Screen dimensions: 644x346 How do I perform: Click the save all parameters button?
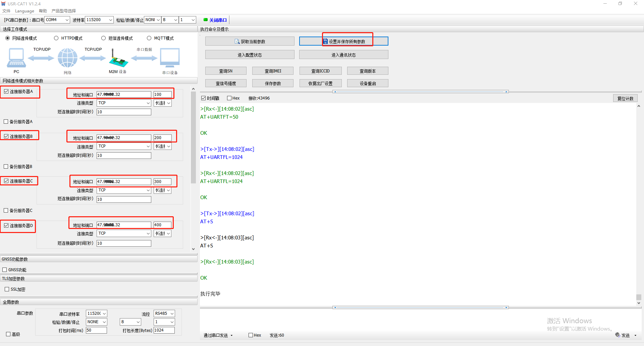(x=343, y=41)
